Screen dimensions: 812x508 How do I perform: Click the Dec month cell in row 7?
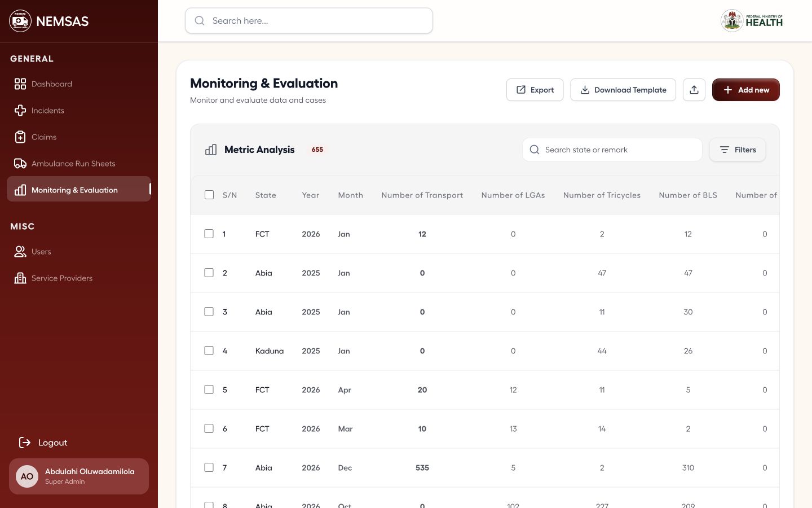345,467
